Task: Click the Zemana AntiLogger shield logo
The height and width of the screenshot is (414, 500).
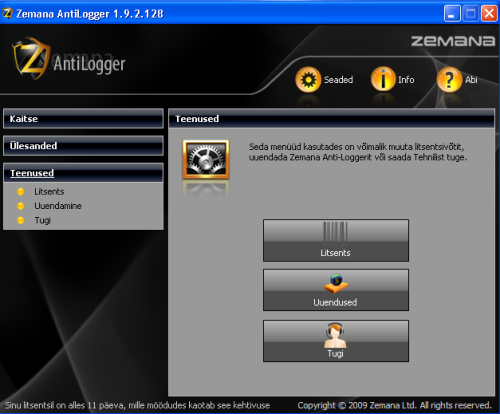Action: 31,58
